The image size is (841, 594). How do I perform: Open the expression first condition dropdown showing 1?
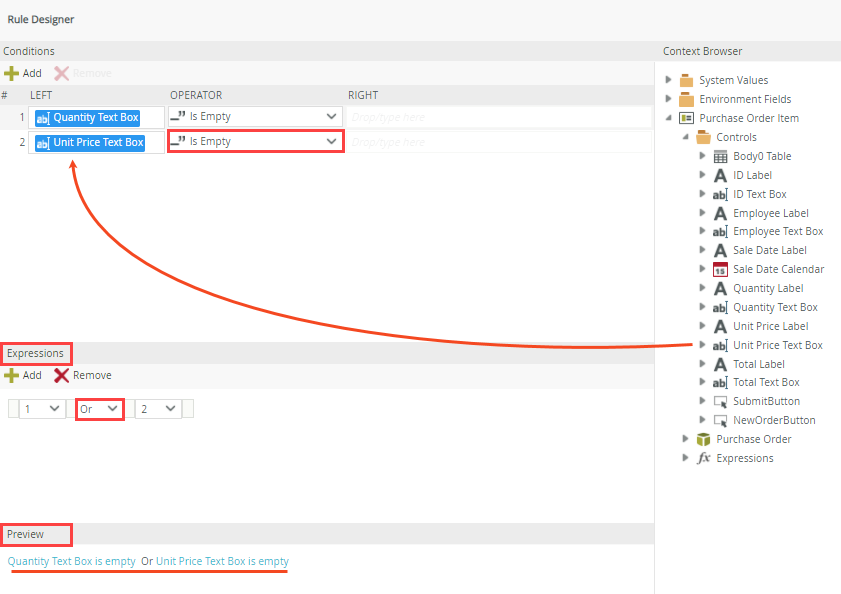tap(42, 409)
